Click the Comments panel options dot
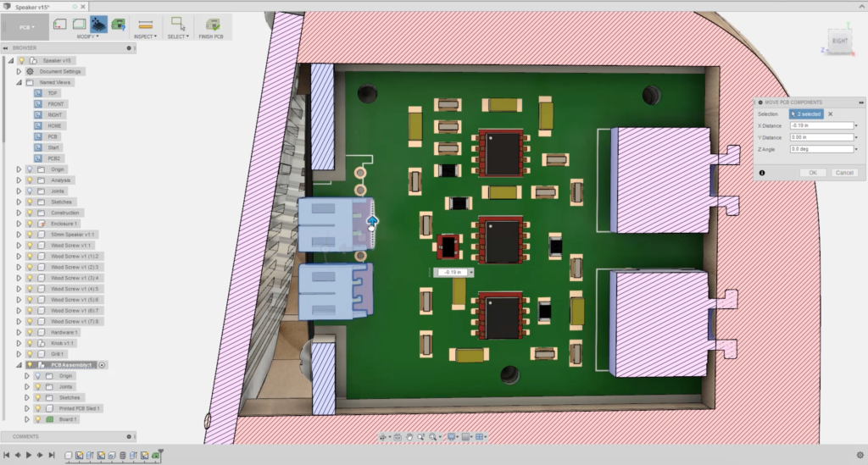 (x=129, y=437)
